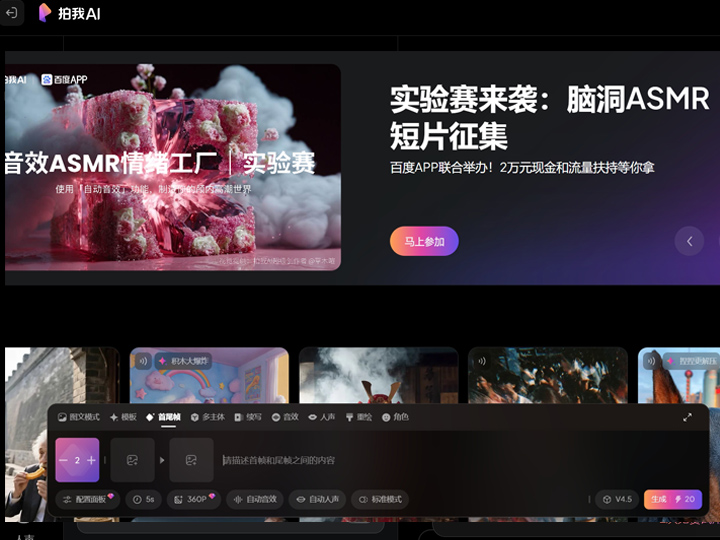
Task: Open the samurai smoke video thumbnail
Action: pyautogui.click(x=378, y=375)
